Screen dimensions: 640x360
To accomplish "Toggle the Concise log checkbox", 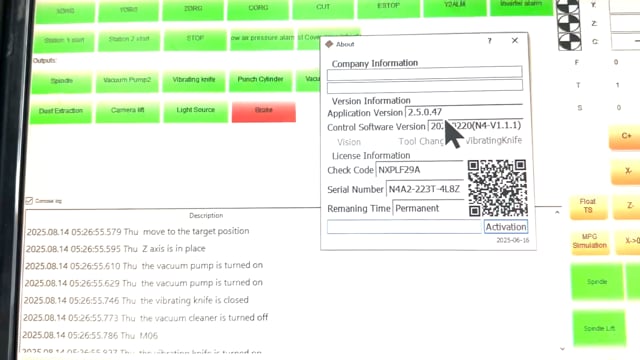I will point(29,200).
